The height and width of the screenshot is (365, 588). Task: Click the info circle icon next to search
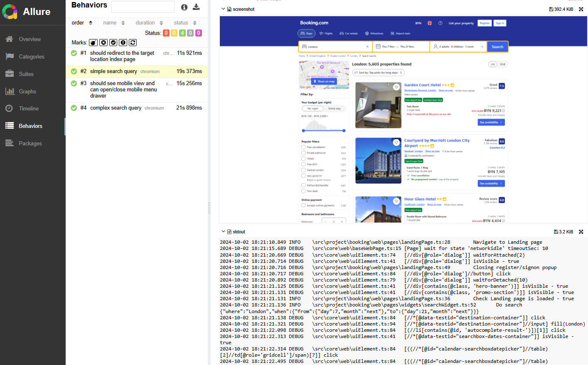tap(184, 7)
